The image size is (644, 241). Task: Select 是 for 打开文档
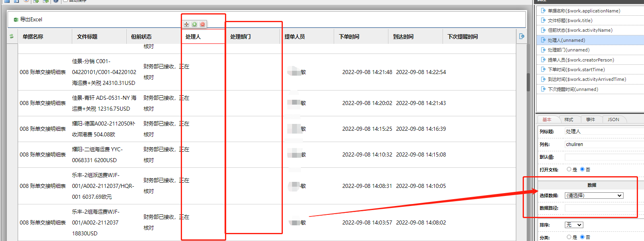pyautogui.click(x=569, y=169)
